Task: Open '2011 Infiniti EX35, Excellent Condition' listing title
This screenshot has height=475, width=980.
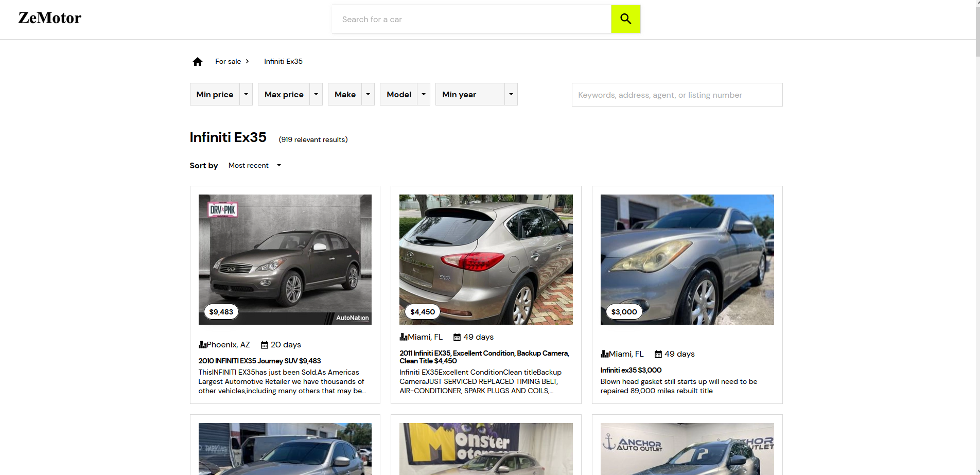Action: point(484,357)
